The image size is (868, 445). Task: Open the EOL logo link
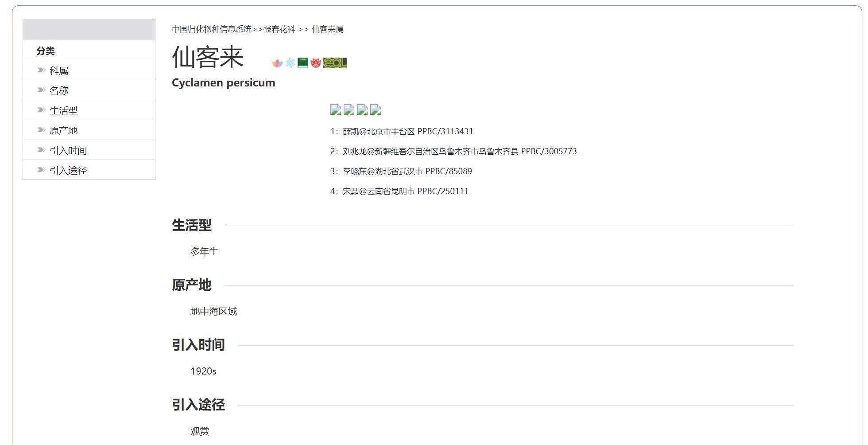tap(335, 63)
